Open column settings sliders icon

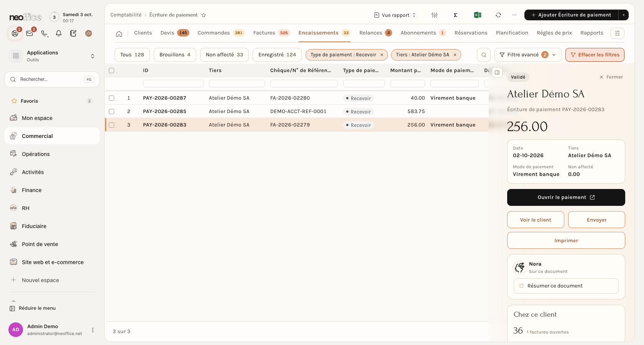click(x=434, y=15)
